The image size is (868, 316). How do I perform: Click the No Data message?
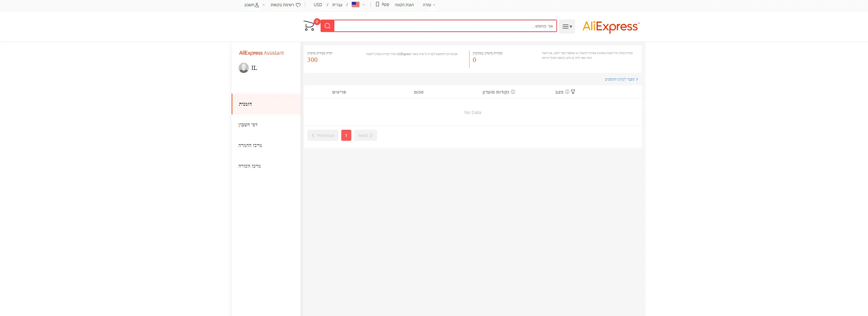[x=473, y=113]
